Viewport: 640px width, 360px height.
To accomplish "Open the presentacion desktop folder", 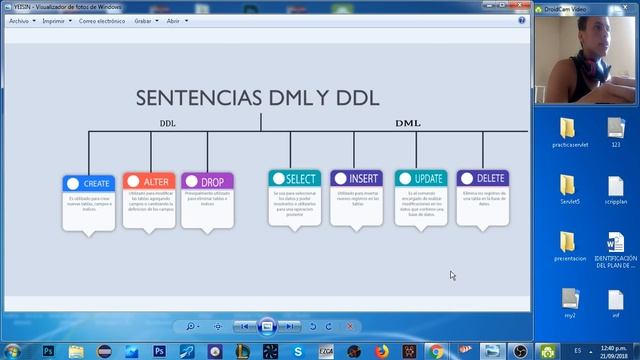I will (570, 246).
